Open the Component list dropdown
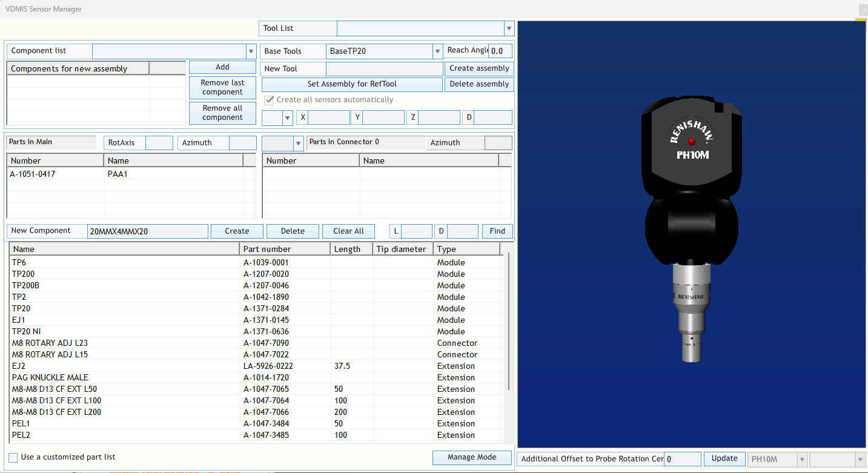868x473 pixels. coord(251,51)
